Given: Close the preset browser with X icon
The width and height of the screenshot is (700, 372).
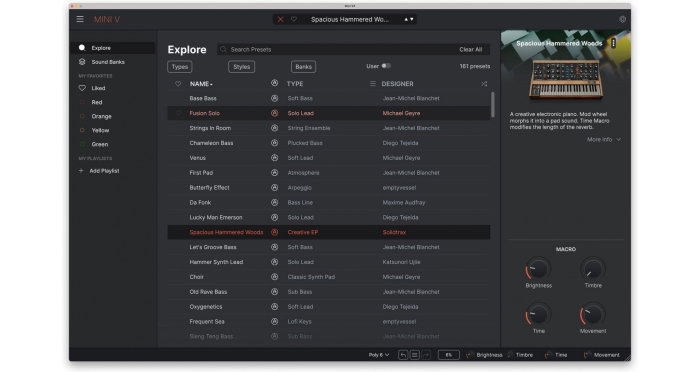Looking at the screenshot, I should 280,19.
